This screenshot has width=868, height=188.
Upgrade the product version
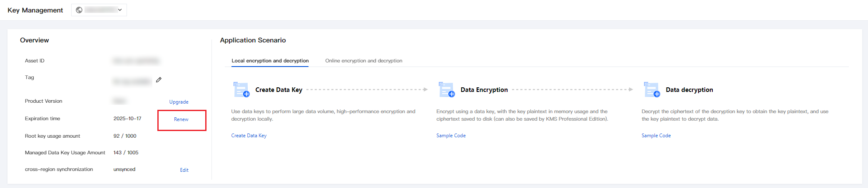(x=179, y=102)
